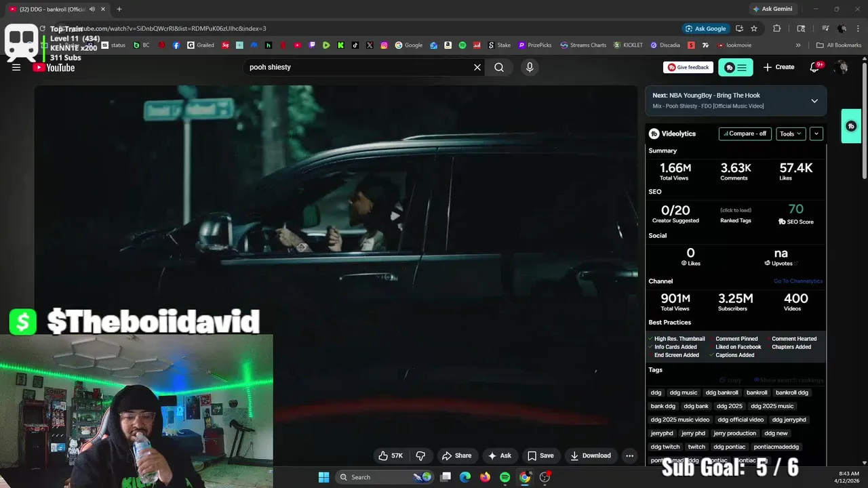Clear the pooh shiesty search text

click(x=477, y=67)
